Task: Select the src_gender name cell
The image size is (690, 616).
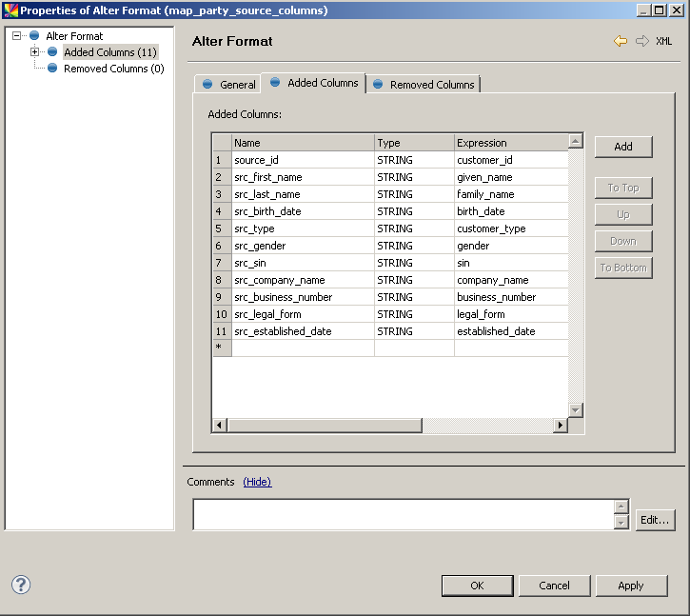Action: coord(303,246)
